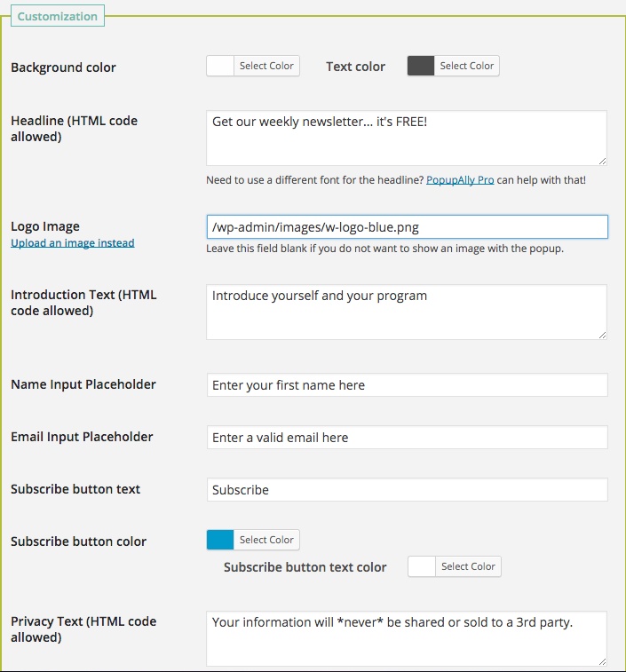The width and height of the screenshot is (626, 672).
Task: Click the dark Text color swatch
Action: [421, 66]
